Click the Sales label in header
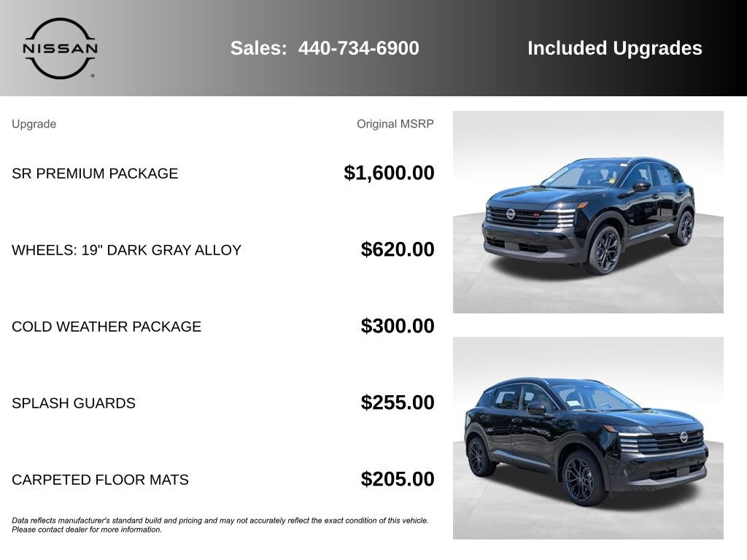 tap(259, 48)
